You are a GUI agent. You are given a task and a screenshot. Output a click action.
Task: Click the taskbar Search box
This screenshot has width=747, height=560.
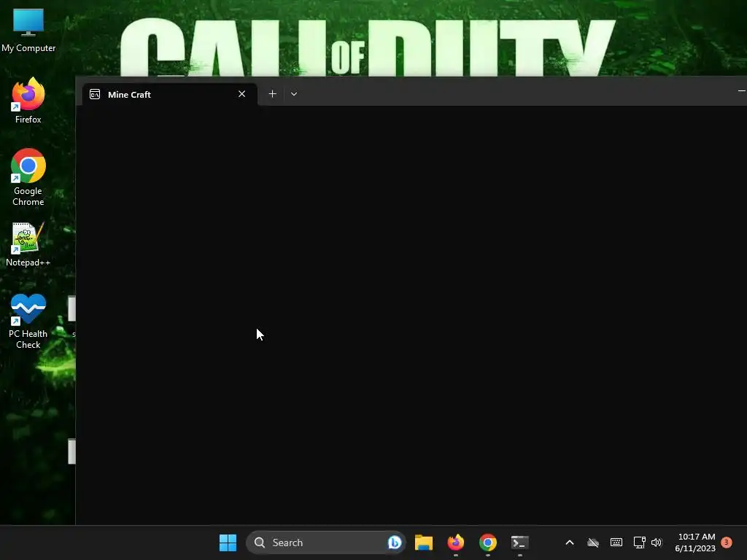326,542
